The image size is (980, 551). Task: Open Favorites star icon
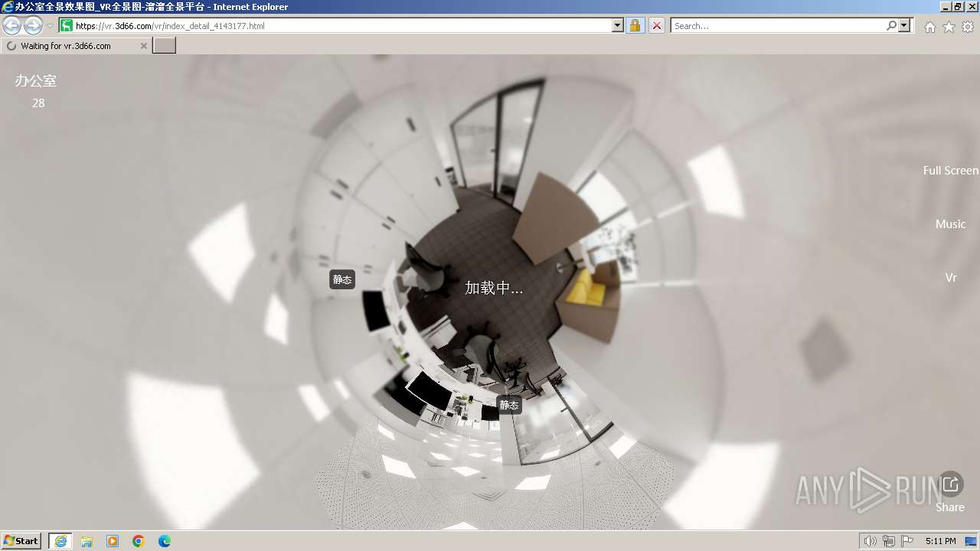[x=949, y=27]
